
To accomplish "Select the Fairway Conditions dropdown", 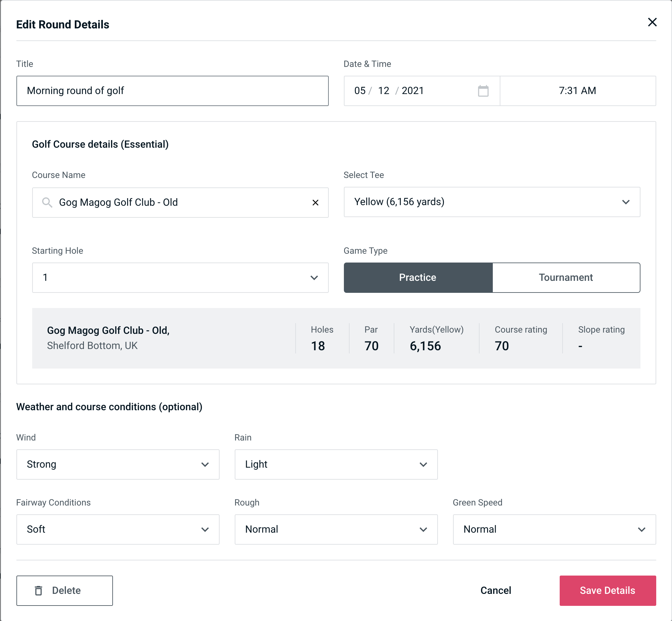I will pos(118,529).
